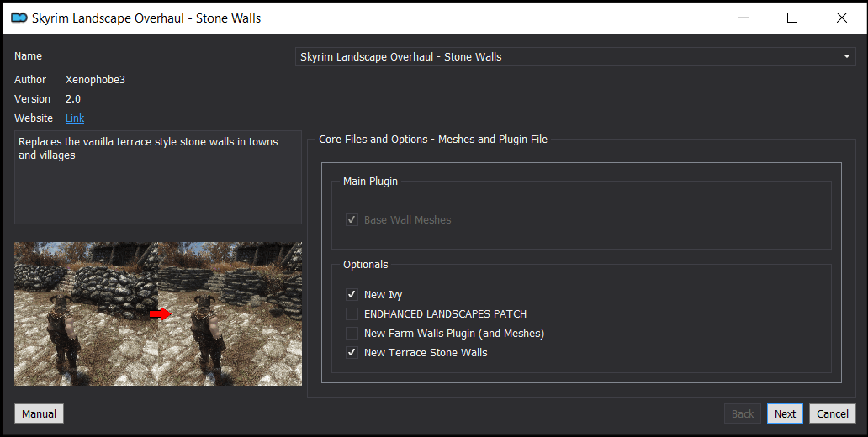Click the Optionals group label
This screenshot has height=437, width=868.
point(365,265)
